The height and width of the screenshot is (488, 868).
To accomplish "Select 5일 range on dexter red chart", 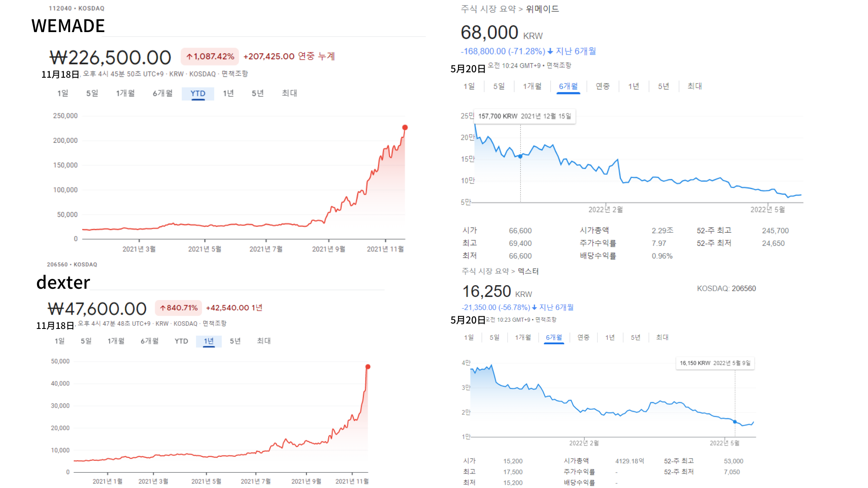I will coord(86,341).
